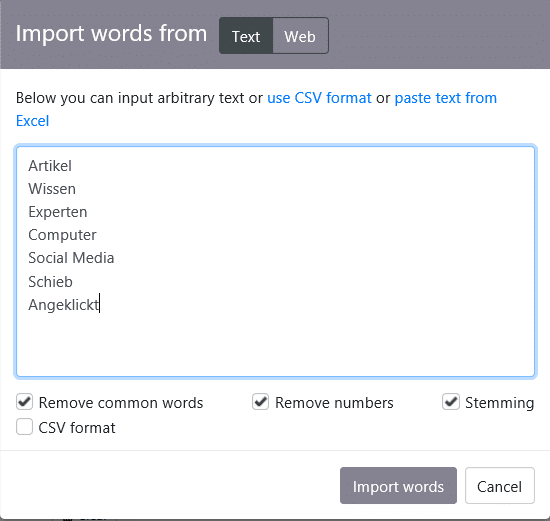Place cursor on the word Angeklickt
The width and height of the screenshot is (550, 521).
[64, 305]
